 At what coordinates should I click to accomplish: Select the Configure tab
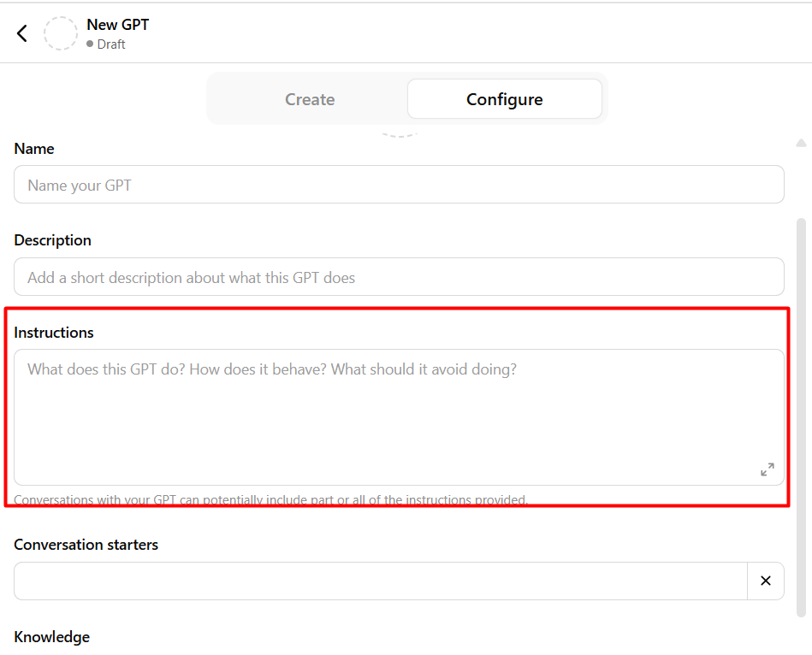coord(504,99)
